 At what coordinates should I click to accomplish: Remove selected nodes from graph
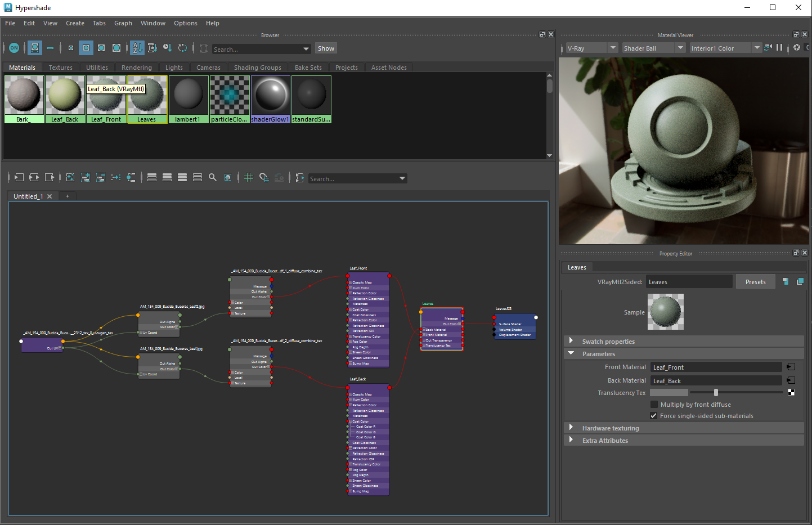[101, 177]
